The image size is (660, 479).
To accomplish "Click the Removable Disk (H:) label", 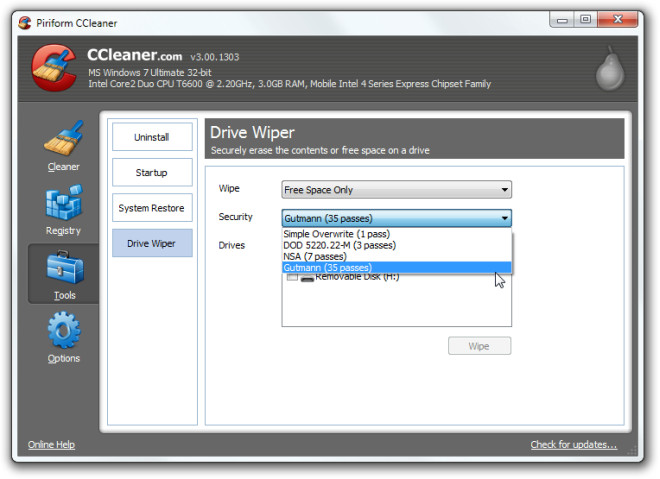I will (357, 277).
